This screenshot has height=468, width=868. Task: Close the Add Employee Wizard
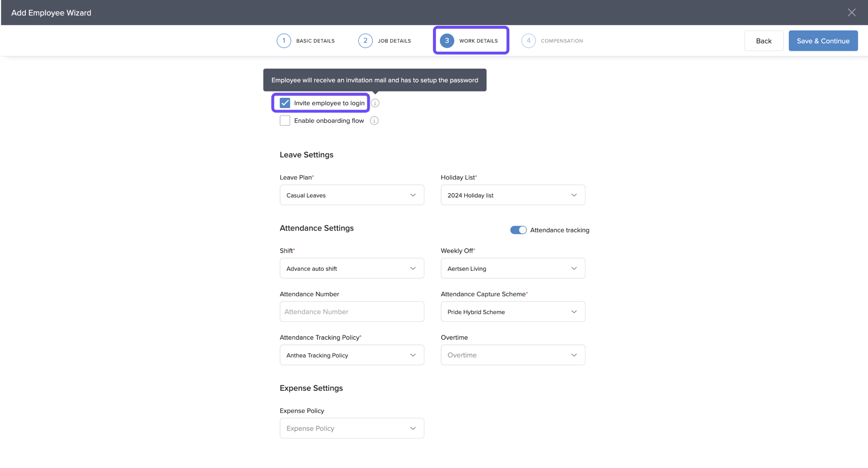[x=852, y=13]
